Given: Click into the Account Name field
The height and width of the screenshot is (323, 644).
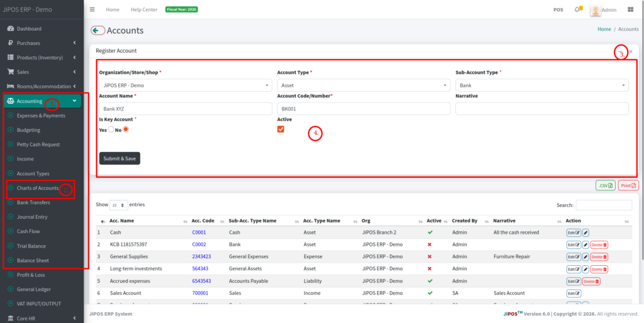Looking at the screenshot, I should pos(186,109).
